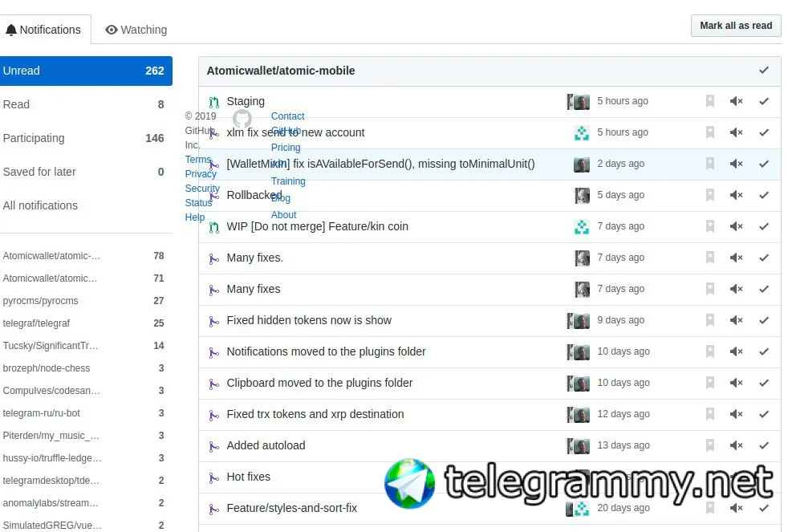
Task: Mute the 'Many fixes.' notification
Action: (x=736, y=258)
